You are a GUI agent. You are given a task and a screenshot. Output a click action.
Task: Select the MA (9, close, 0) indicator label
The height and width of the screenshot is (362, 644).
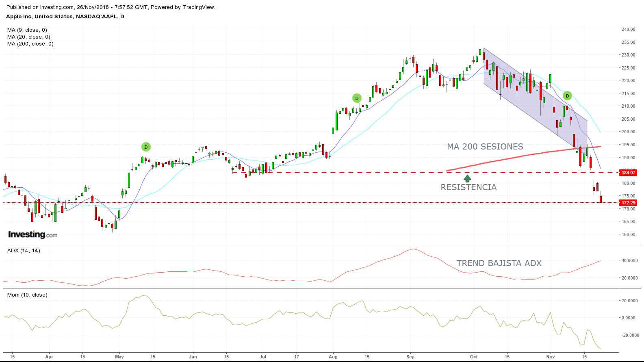[27, 30]
